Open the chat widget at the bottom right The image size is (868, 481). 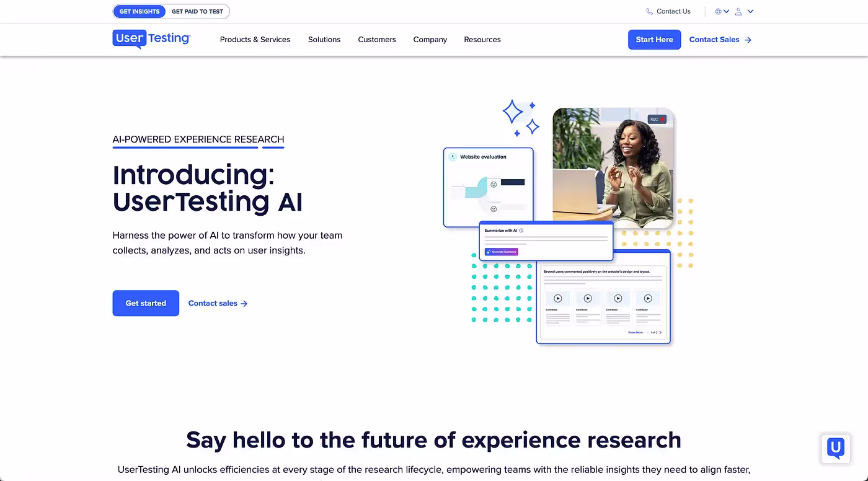(x=836, y=448)
